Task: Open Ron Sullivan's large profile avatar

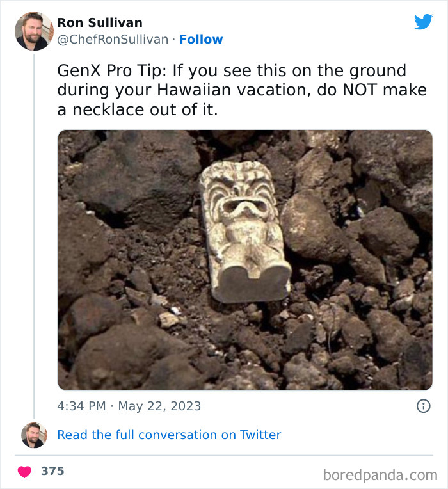Action: pos(34,31)
